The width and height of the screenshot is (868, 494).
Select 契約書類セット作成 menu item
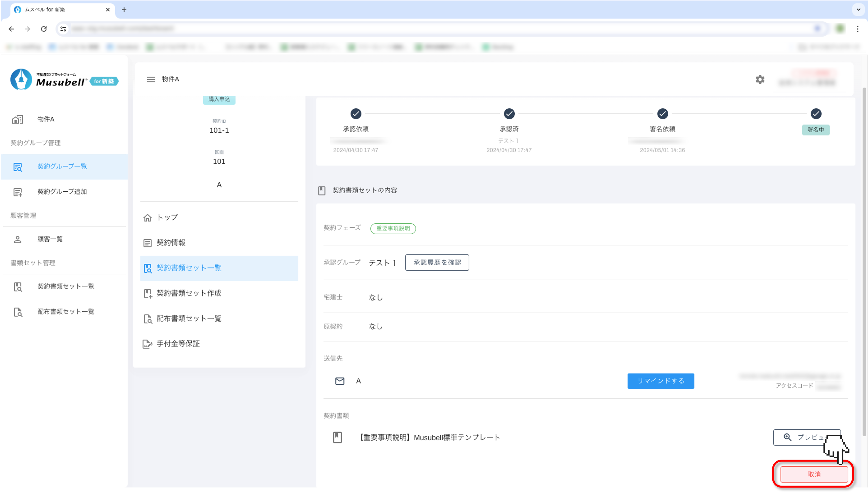pyautogui.click(x=189, y=293)
